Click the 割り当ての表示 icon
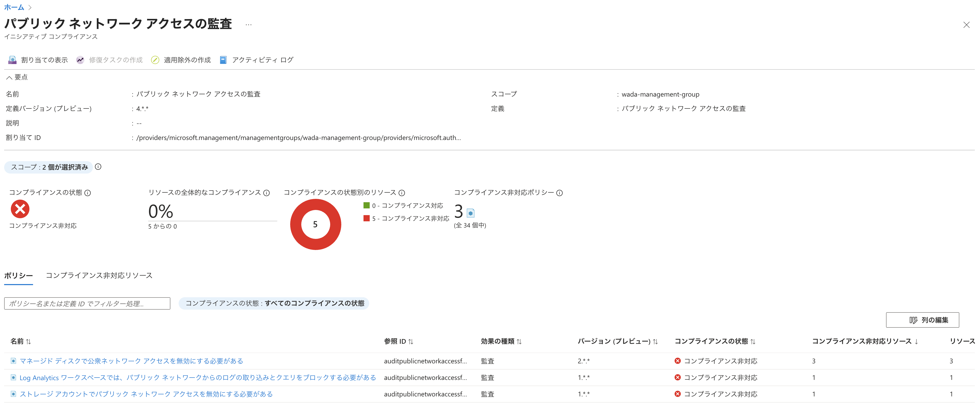980x407 pixels. click(x=12, y=60)
